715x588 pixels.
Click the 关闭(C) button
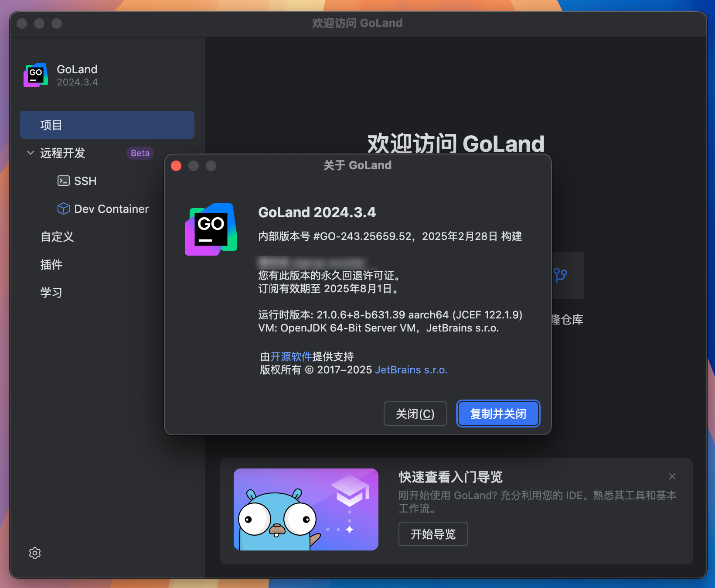coord(415,414)
